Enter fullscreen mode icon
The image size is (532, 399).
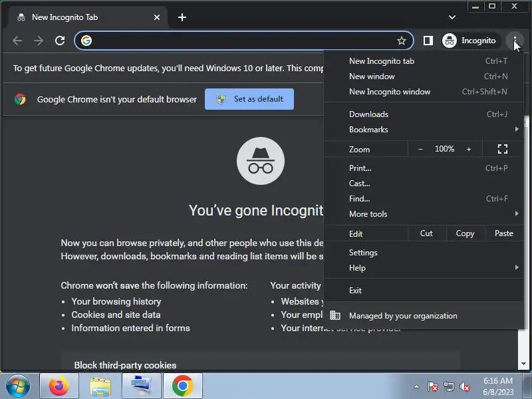(x=503, y=149)
